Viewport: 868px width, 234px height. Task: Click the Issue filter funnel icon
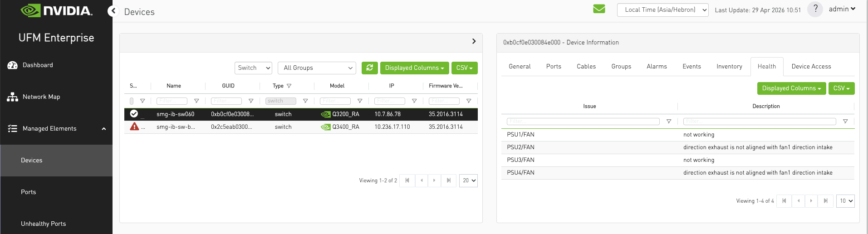[x=669, y=122]
